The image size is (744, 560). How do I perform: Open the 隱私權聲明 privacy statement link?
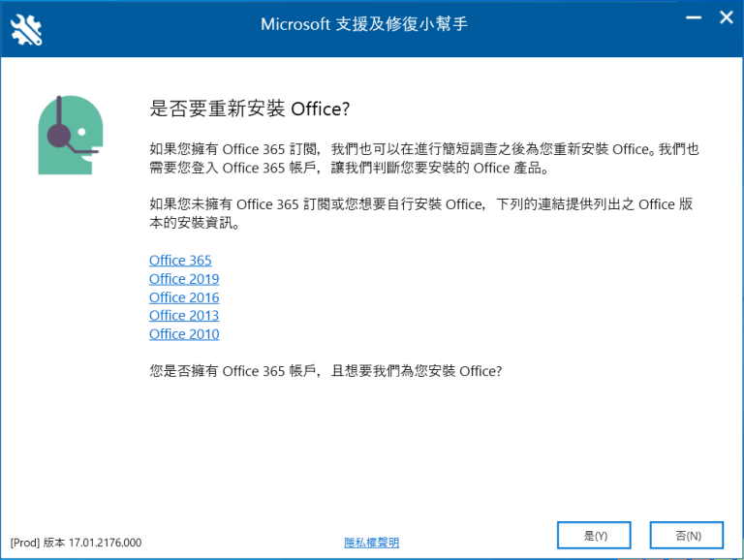click(x=371, y=543)
